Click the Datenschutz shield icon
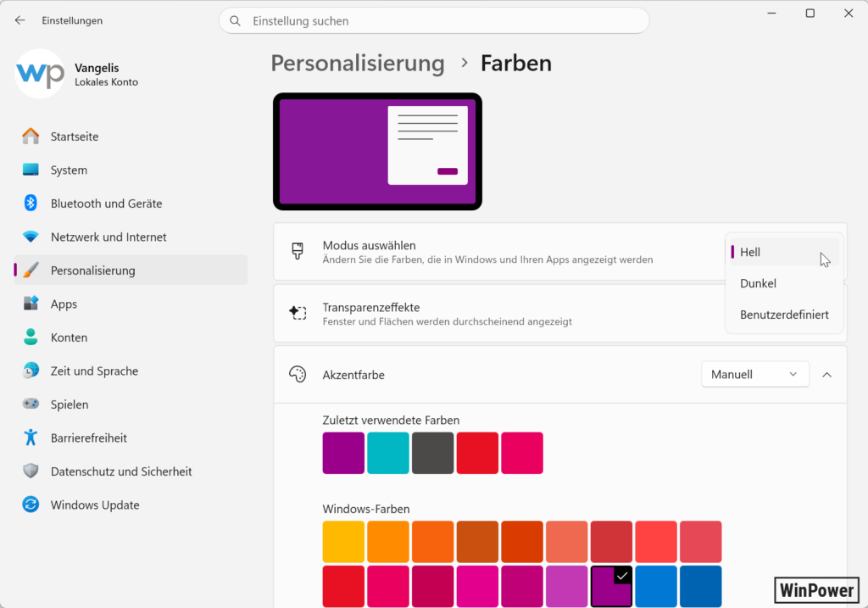 tap(31, 471)
